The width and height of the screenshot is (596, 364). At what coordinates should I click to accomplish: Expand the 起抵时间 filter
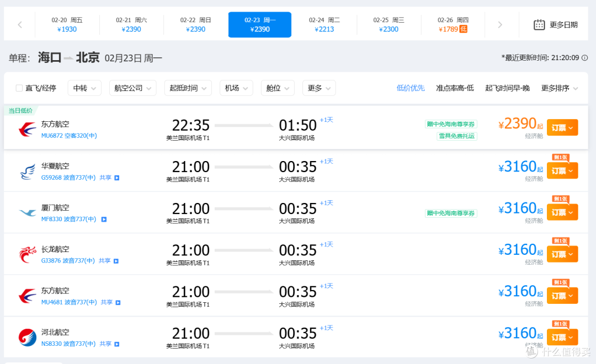pyautogui.click(x=188, y=88)
